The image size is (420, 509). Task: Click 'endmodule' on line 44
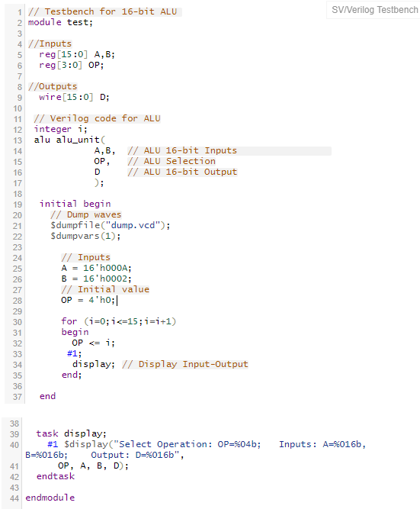point(50,498)
